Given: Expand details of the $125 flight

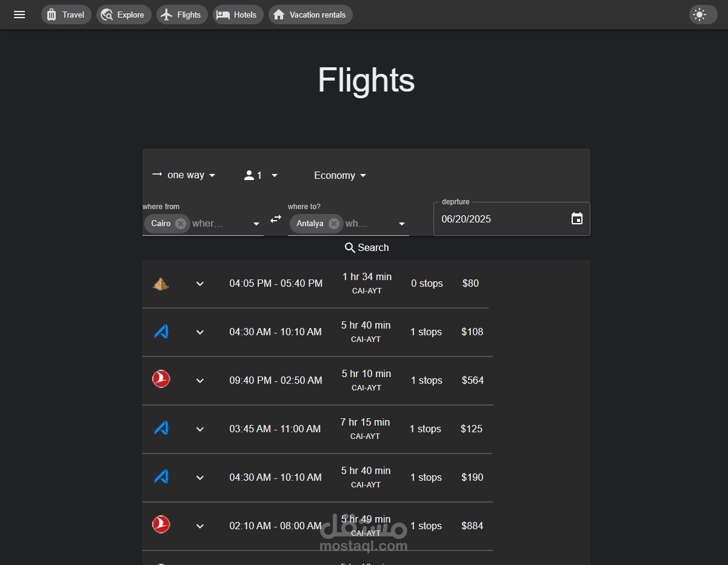Looking at the screenshot, I should click(200, 429).
